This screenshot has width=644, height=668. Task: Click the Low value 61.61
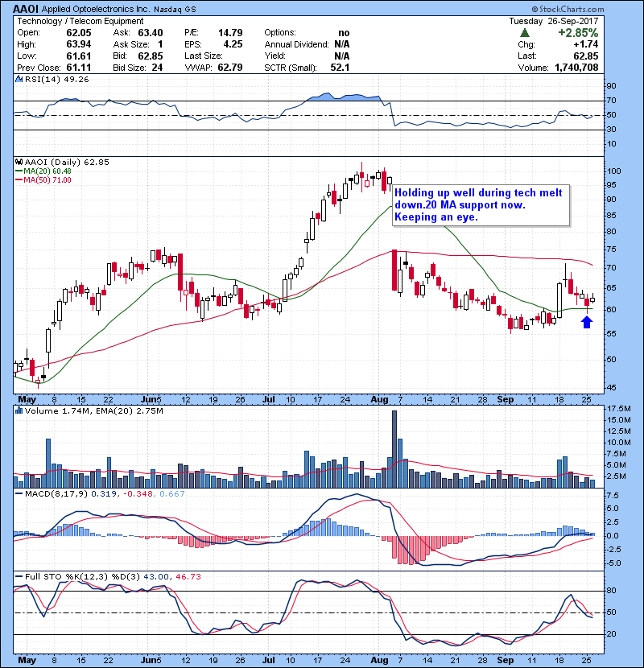pyautogui.click(x=79, y=56)
